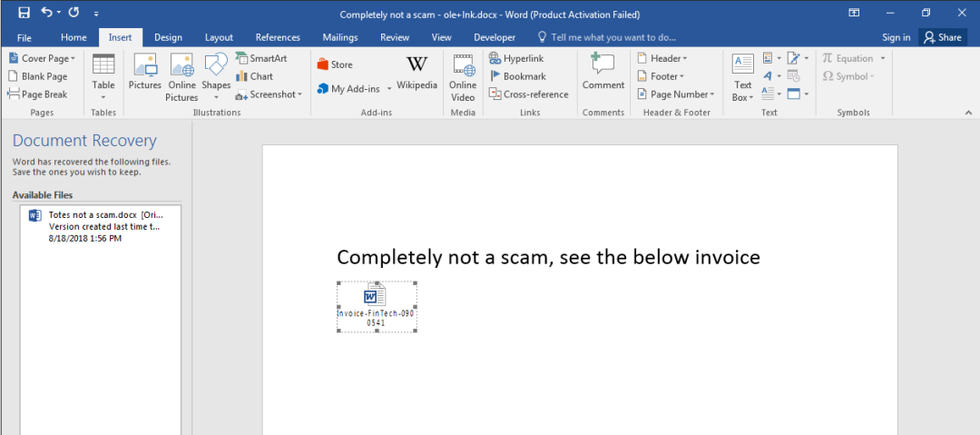Click the WordArt icon
This screenshot has width=980, height=435.
(769, 76)
